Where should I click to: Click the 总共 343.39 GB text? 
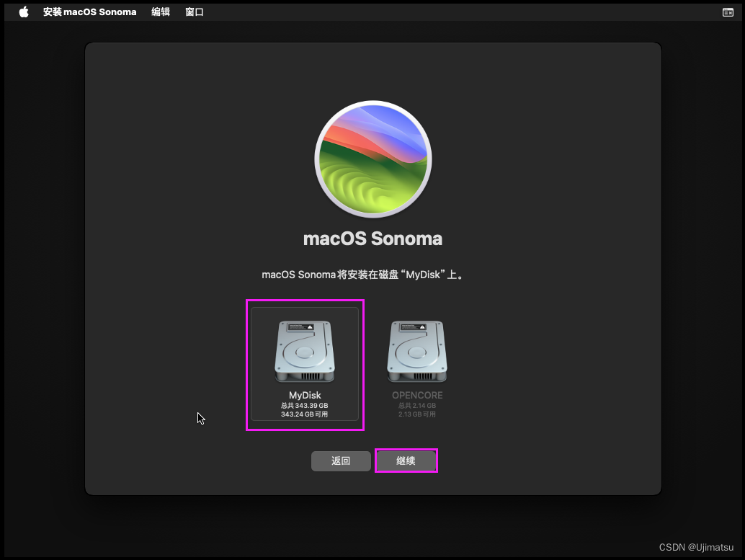[305, 406]
